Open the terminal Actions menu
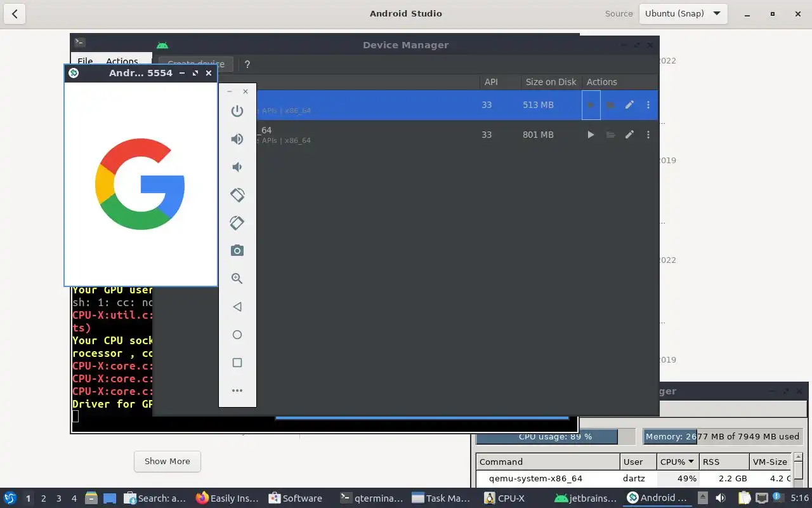812x508 pixels. pos(122,61)
